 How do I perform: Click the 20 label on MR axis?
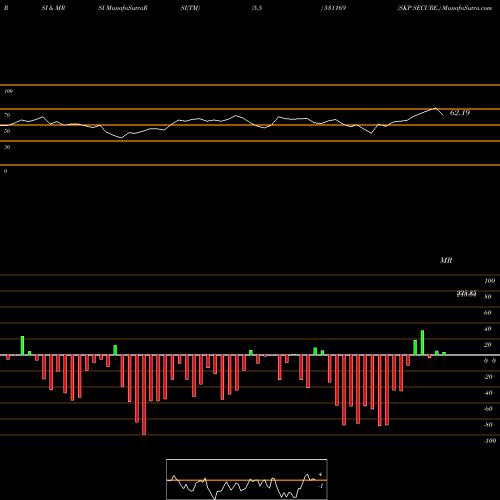[488, 345]
